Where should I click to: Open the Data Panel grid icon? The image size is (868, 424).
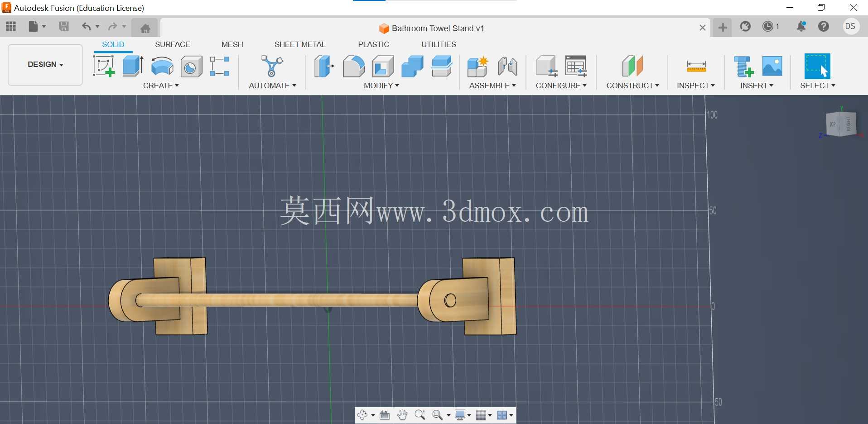coord(11,27)
